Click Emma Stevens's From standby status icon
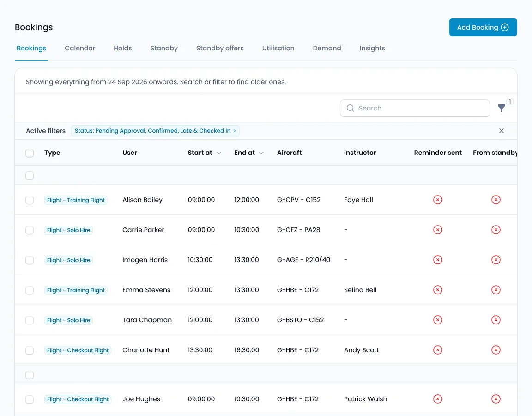This screenshot has height=416, width=532. (496, 290)
